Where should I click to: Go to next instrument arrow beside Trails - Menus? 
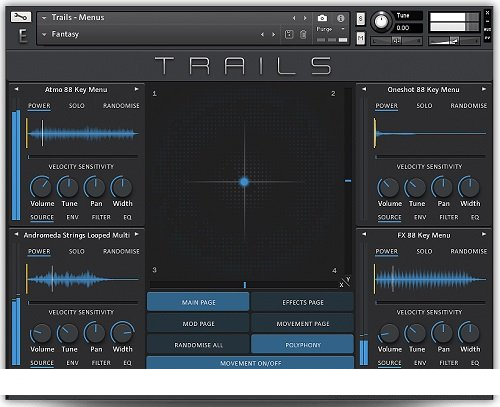tap(305, 18)
